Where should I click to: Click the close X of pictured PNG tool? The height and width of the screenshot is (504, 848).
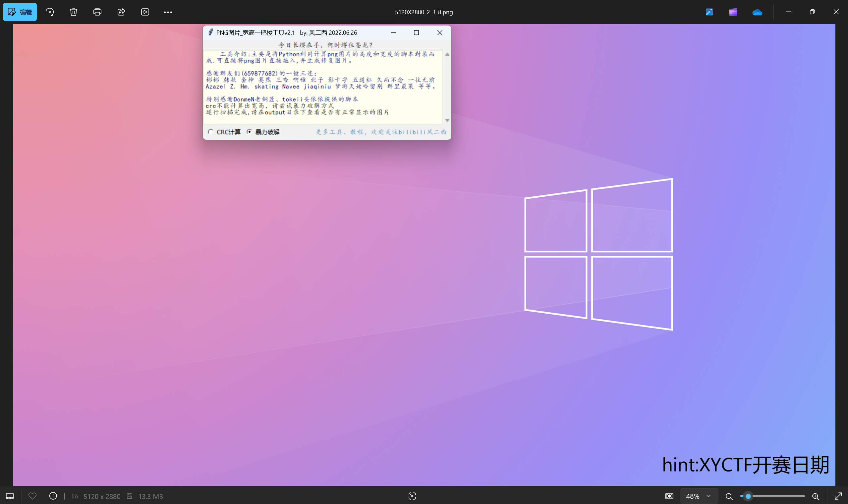pos(440,32)
